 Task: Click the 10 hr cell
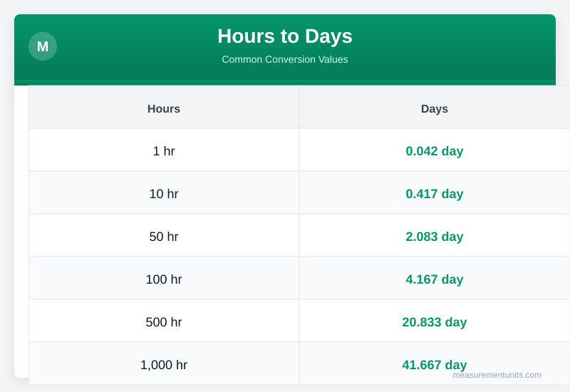click(164, 192)
